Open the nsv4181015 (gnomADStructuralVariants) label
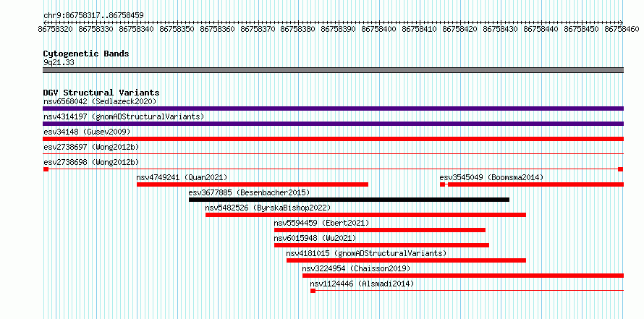 pyautogui.click(x=366, y=253)
